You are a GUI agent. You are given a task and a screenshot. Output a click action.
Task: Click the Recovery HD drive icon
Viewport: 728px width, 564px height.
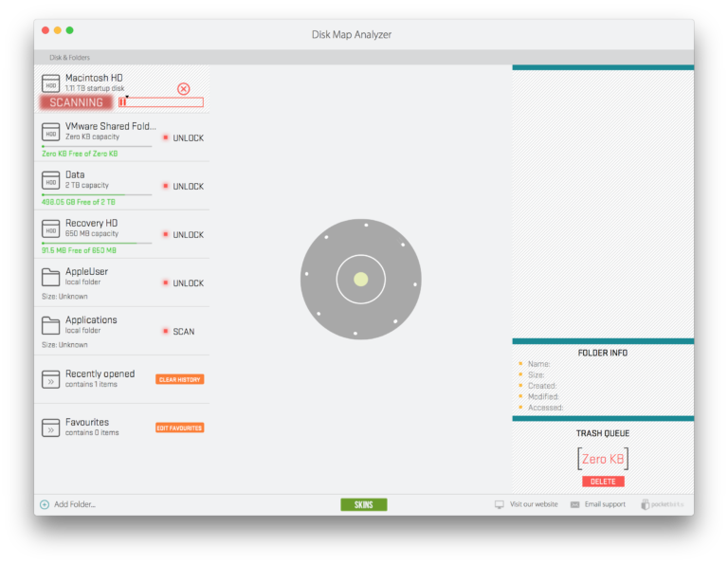50,228
